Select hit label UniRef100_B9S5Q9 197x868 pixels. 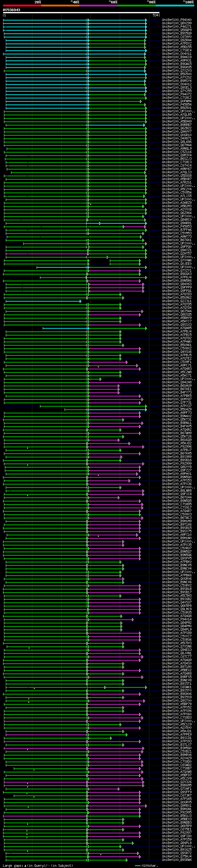point(177,33)
